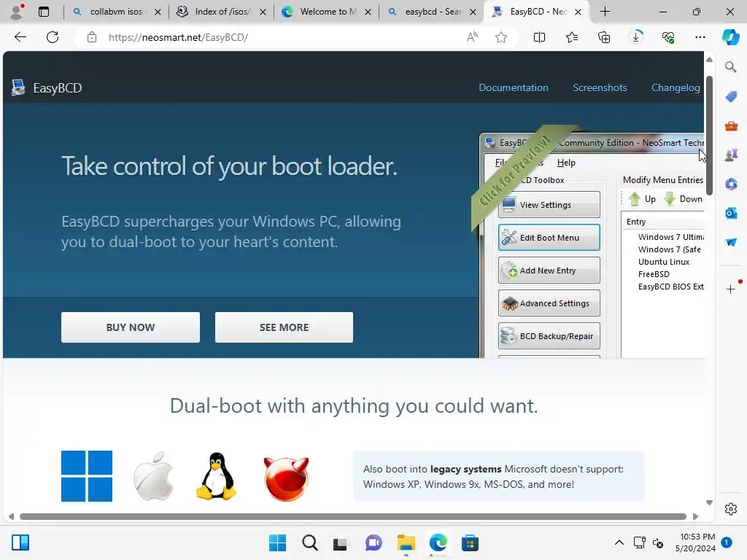Open Browser essentials heart icon
747x560 pixels.
(x=668, y=37)
